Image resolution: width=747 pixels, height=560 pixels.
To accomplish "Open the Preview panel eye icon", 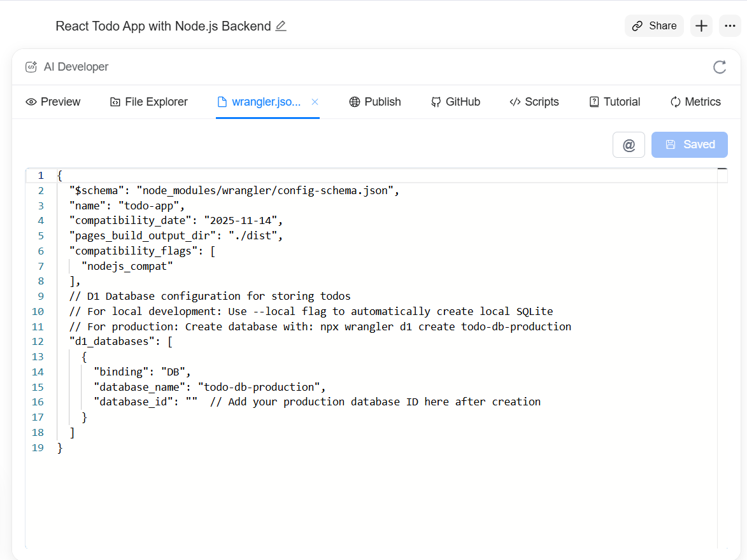I will (x=31, y=102).
